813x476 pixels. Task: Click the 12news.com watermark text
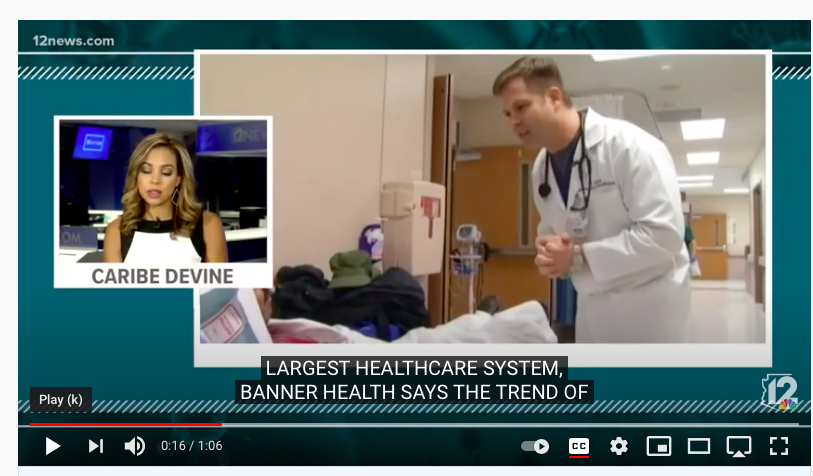click(x=73, y=41)
